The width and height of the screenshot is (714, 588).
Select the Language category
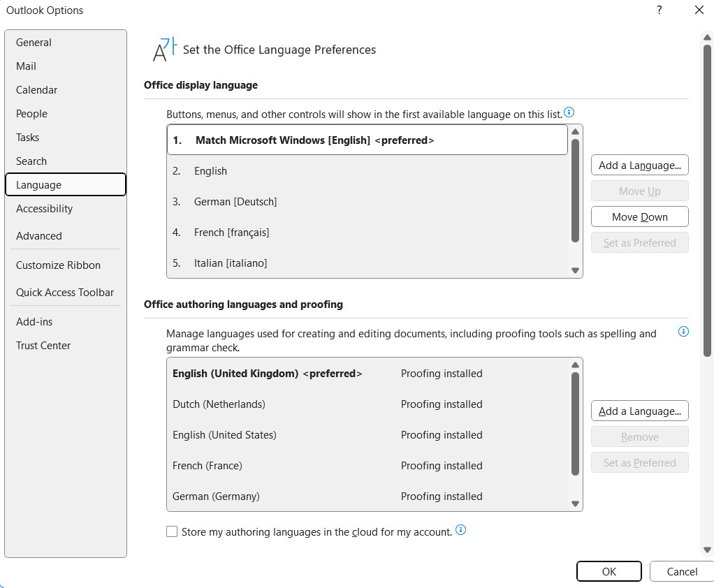point(66,184)
